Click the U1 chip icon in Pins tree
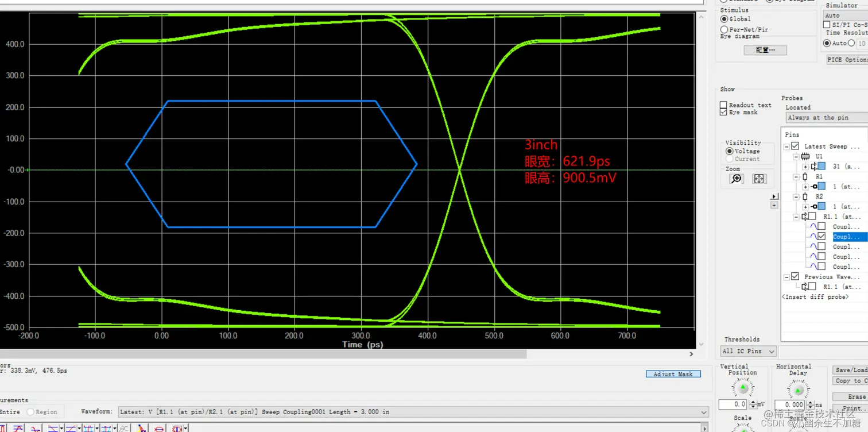Viewport: 868px width, 432px height. (805, 156)
